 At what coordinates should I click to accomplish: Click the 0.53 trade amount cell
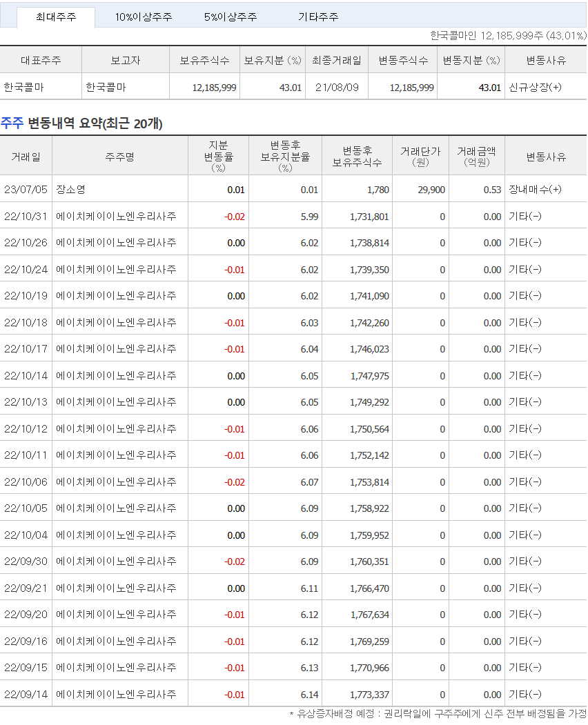476,190
